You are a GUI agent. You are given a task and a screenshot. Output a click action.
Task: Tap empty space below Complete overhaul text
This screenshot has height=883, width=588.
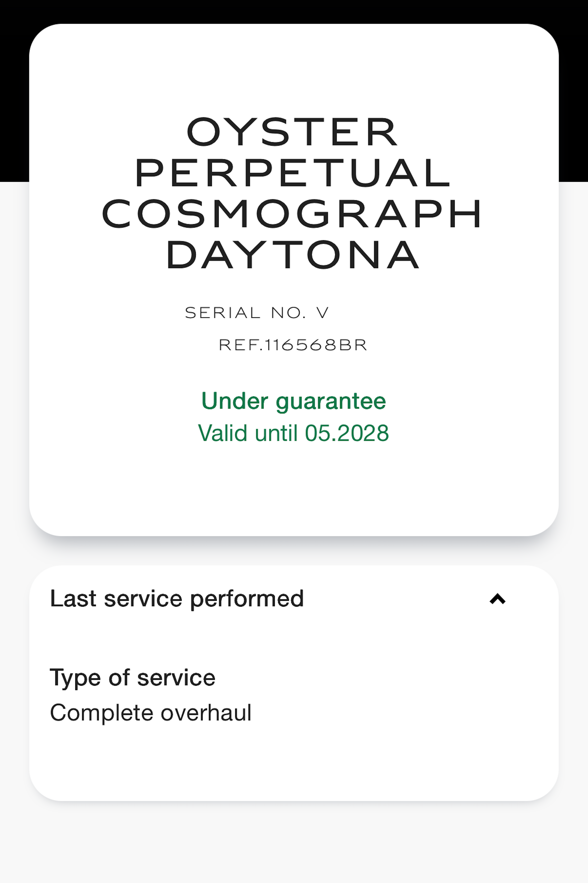tap(294, 758)
